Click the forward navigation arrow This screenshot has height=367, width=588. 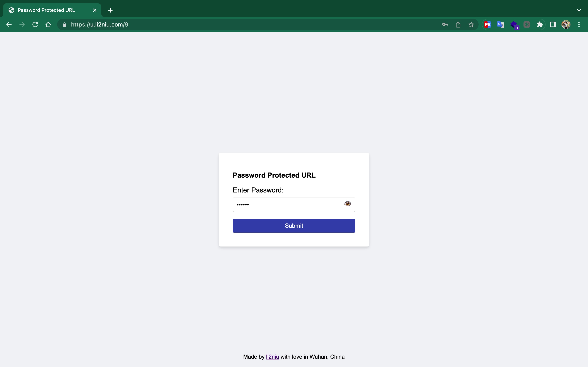click(x=22, y=24)
